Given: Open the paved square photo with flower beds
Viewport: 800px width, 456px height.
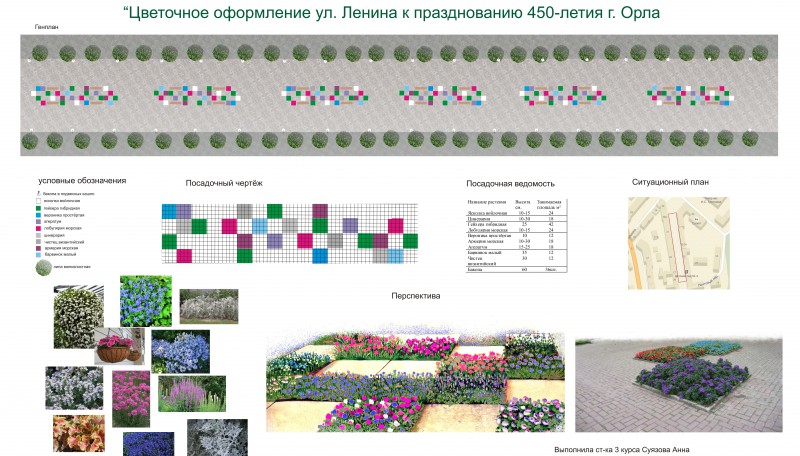Looking at the screenshot, I should 679,385.
